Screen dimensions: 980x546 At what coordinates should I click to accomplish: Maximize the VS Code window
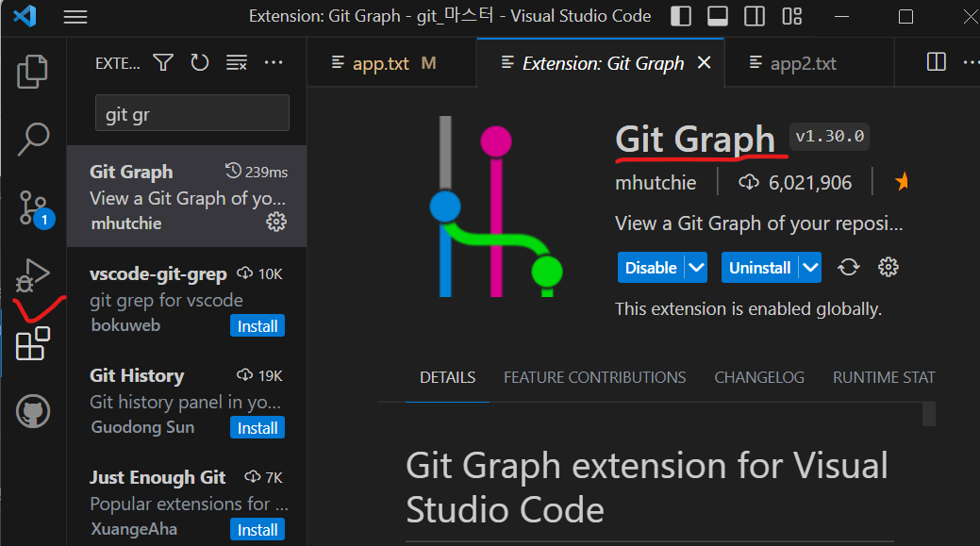905,16
